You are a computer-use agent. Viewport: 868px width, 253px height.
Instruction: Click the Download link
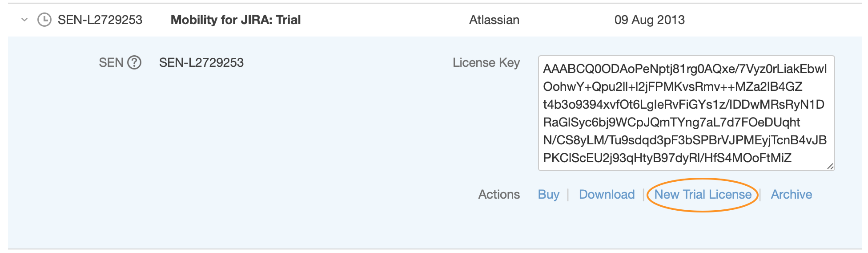click(607, 194)
